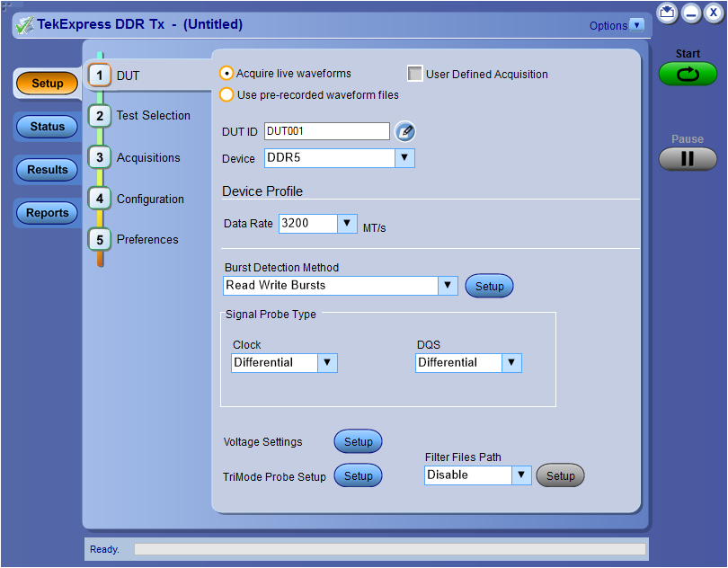This screenshot has height=568, width=728.
Task: Select Acquire live waveforms option
Action: point(227,74)
